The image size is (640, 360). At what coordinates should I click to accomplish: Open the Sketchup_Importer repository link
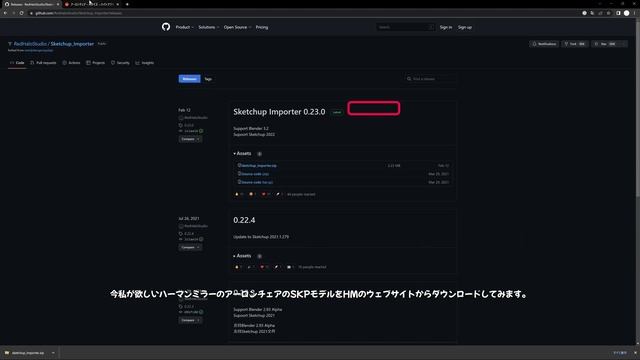tap(72, 44)
